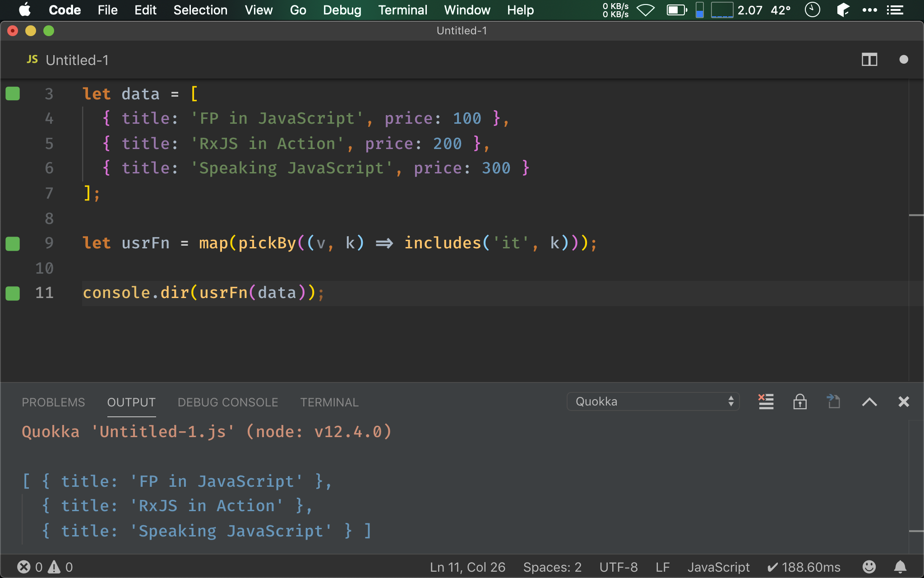Open the notifications bell
The height and width of the screenshot is (578, 924).
tap(900, 567)
